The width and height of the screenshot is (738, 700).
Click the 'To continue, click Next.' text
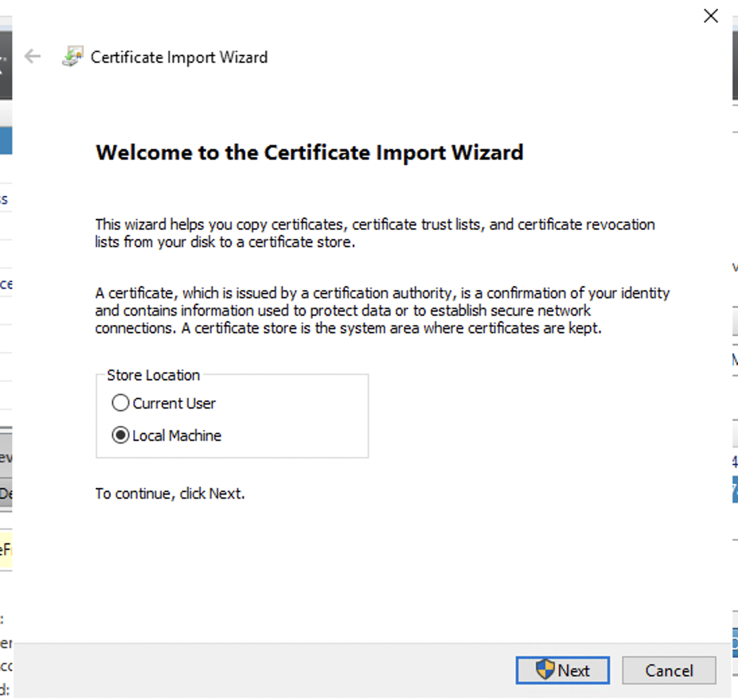pos(170,493)
